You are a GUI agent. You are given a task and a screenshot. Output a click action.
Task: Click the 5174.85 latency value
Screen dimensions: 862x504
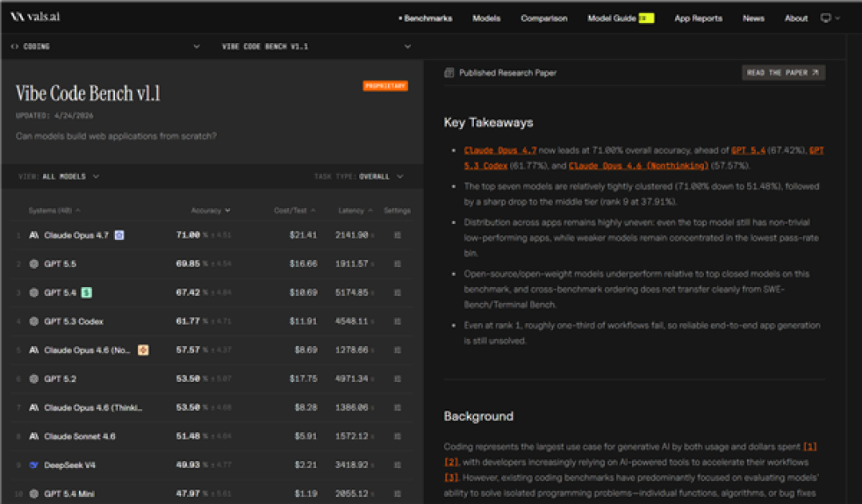click(x=352, y=293)
